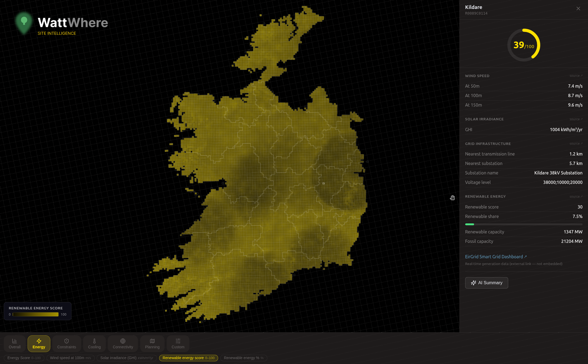Image resolution: width=588 pixels, height=364 pixels.
Task: Open the Solar Irradiance source link
Action: [x=576, y=119]
